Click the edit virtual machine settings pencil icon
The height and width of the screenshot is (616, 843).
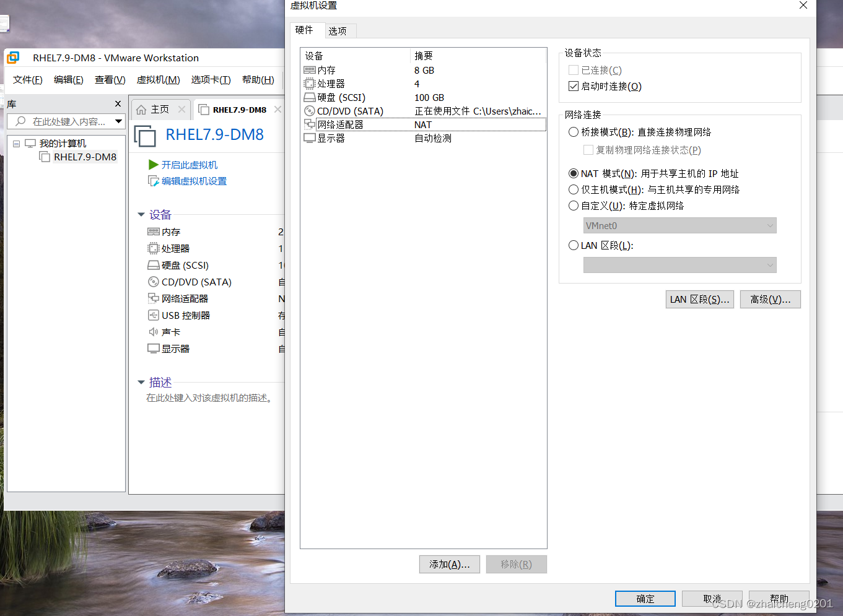coord(154,181)
